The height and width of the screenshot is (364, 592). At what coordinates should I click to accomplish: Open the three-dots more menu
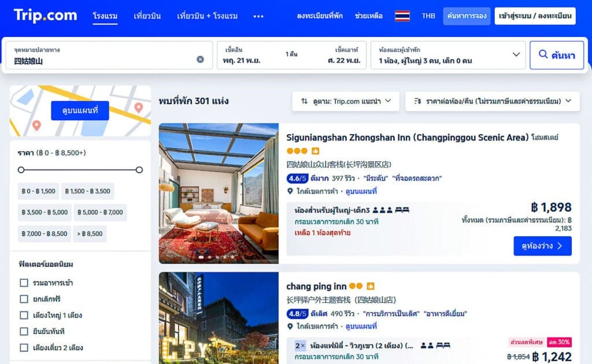258,16
